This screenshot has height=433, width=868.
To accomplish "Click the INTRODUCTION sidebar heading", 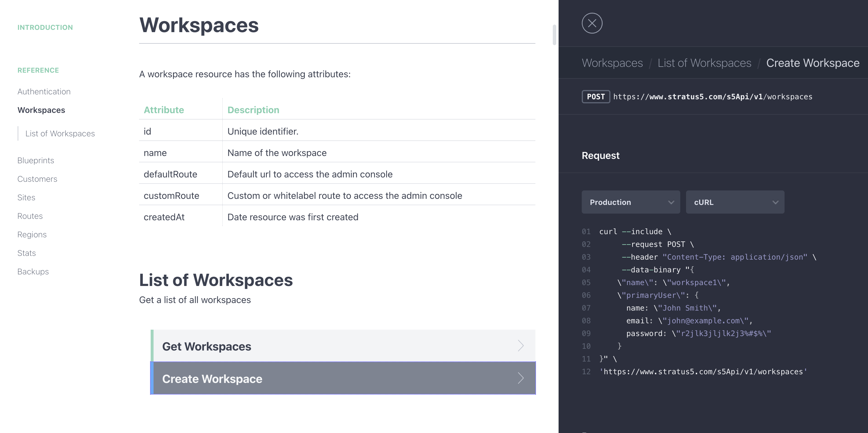I will (45, 27).
